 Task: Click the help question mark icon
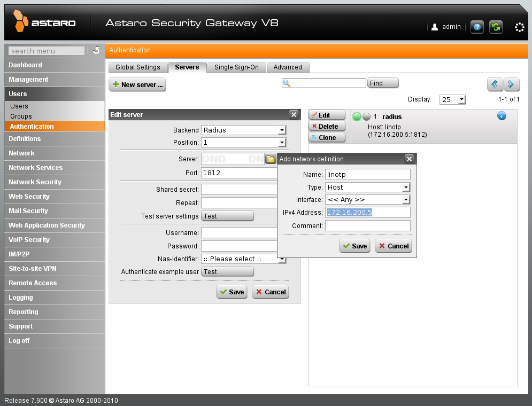477,27
